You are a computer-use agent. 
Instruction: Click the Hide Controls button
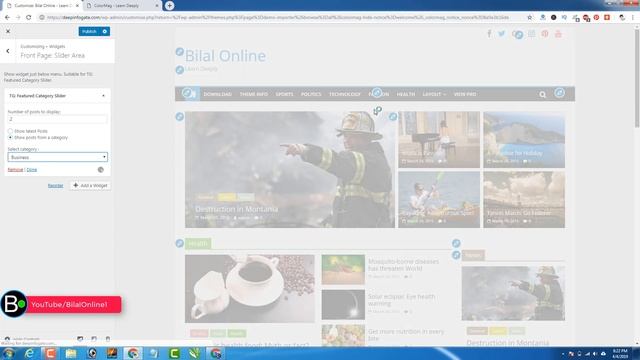[x=22, y=339]
